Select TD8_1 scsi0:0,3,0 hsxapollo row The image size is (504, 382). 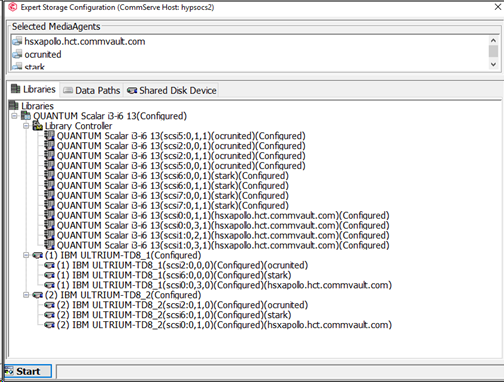224,285
